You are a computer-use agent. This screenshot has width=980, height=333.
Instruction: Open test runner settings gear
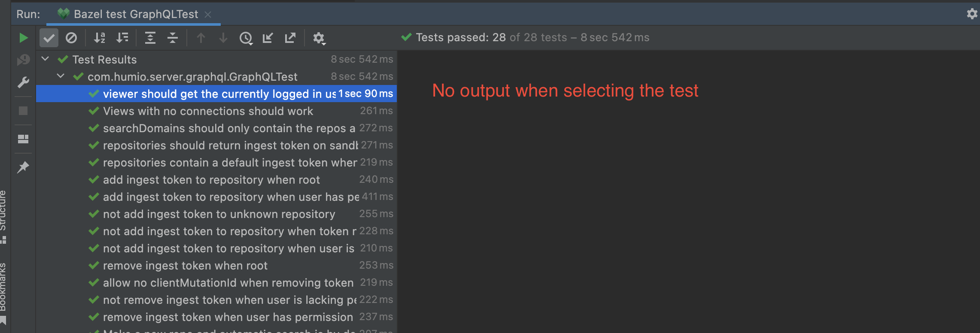(319, 38)
